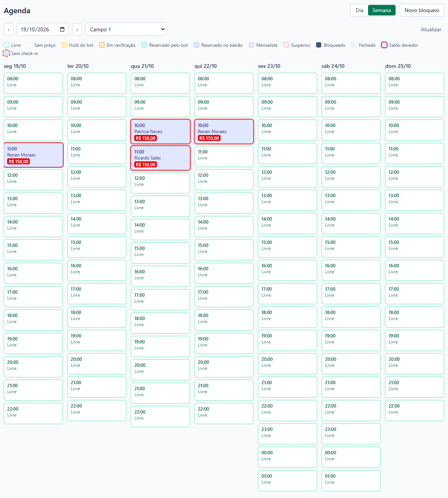Screen dimensions: 448x498
Task: Select the 22:00 free slot on dom 25/10
Action: [x=415, y=411]
